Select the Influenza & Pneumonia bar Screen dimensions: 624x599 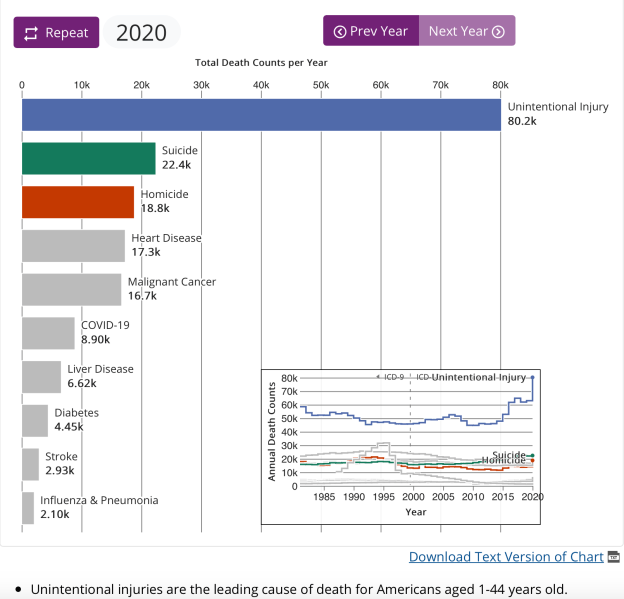click(x=28, y=508)
